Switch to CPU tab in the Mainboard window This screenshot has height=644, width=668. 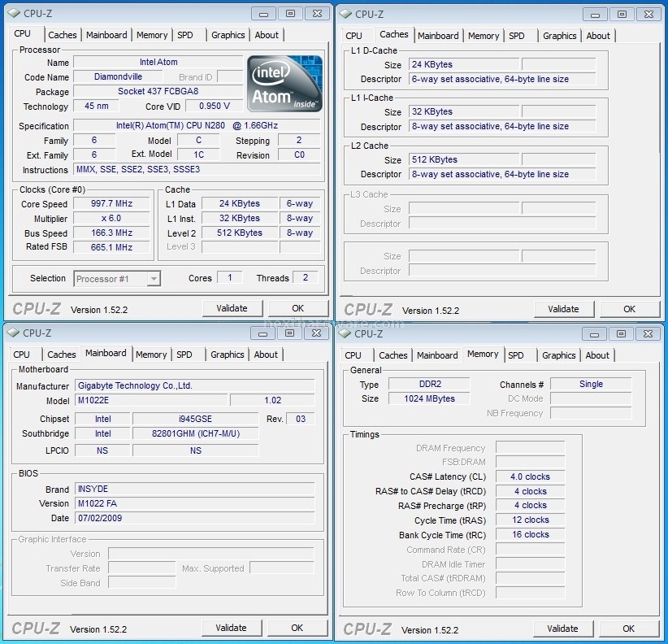point(21,355)
